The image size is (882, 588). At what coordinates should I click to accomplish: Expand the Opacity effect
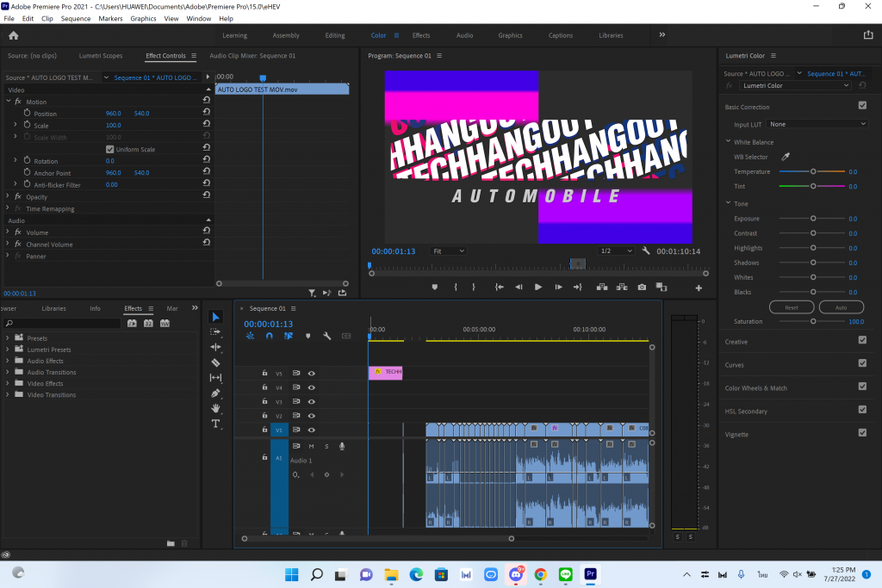coord(7,196)
